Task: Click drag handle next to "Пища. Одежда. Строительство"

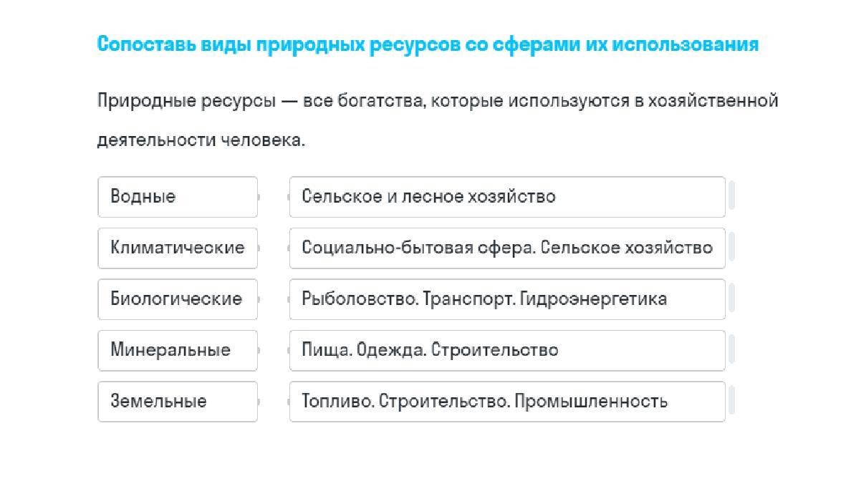Action: (x=731, y=350)
